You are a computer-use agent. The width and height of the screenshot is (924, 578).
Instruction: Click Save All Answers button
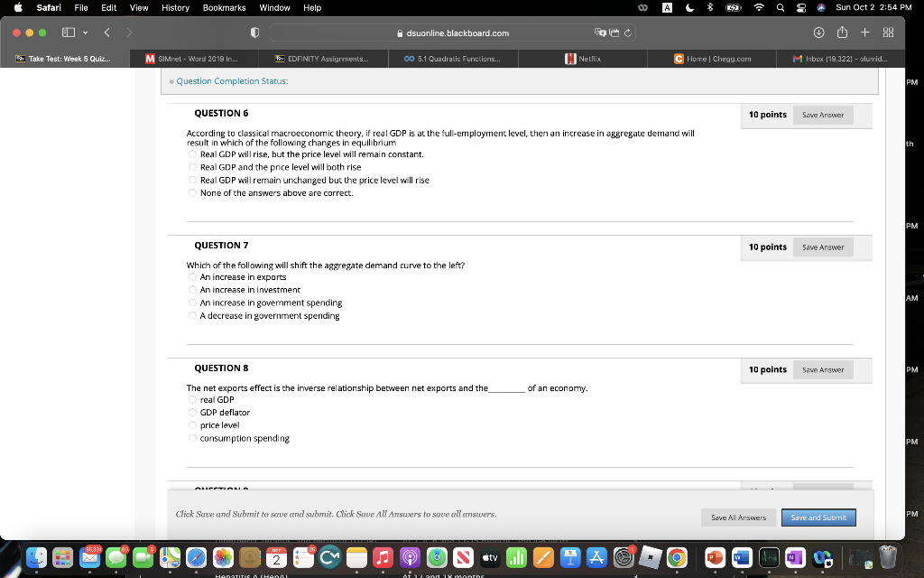coord(738,517)
